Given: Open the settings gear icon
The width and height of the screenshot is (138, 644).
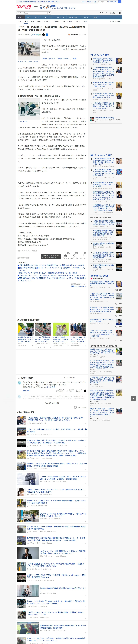Looking at the screenshot, I should (120, 13).
